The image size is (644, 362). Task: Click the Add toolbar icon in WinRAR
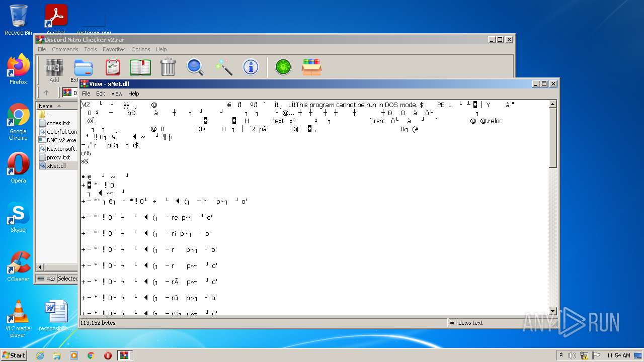pyautogui.click(x=54, y=70)
